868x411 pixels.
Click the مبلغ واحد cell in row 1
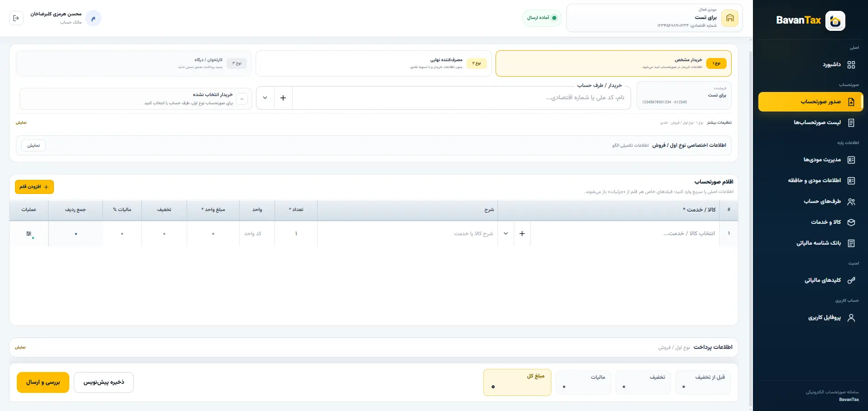[x=213, y=233]
